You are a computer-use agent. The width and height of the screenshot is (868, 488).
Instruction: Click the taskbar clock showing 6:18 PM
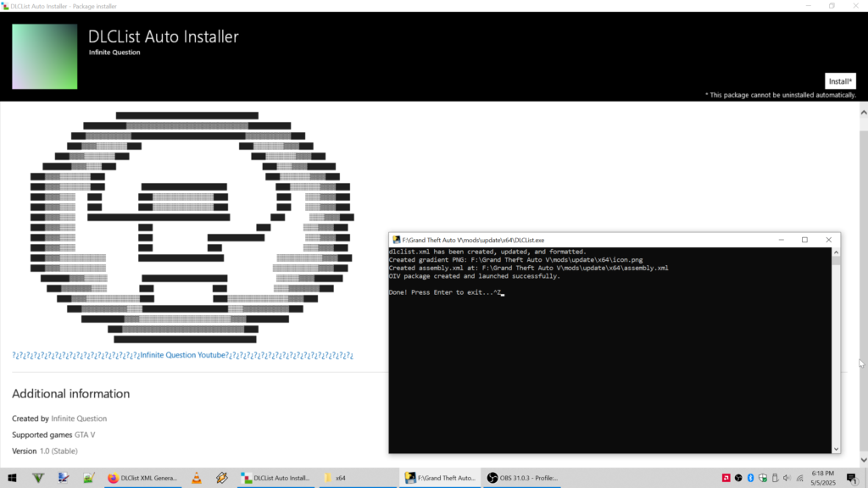[823, 478]
